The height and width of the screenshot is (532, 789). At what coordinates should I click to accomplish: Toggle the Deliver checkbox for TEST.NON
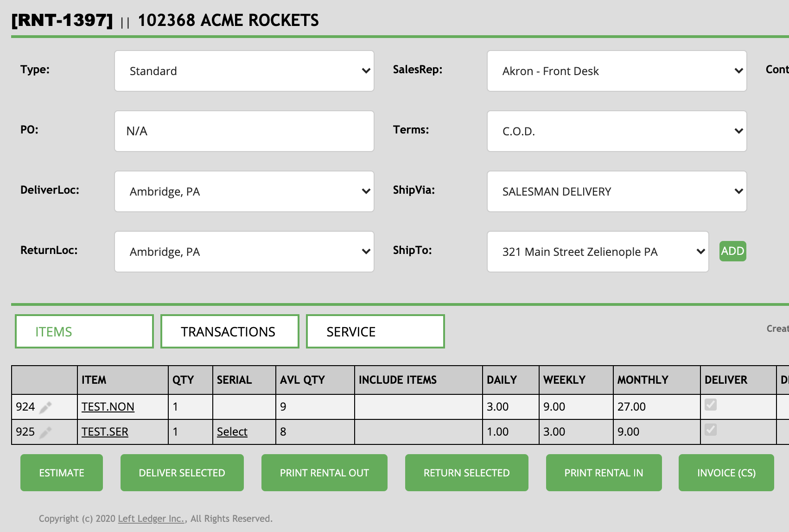[x=710, y=405]
